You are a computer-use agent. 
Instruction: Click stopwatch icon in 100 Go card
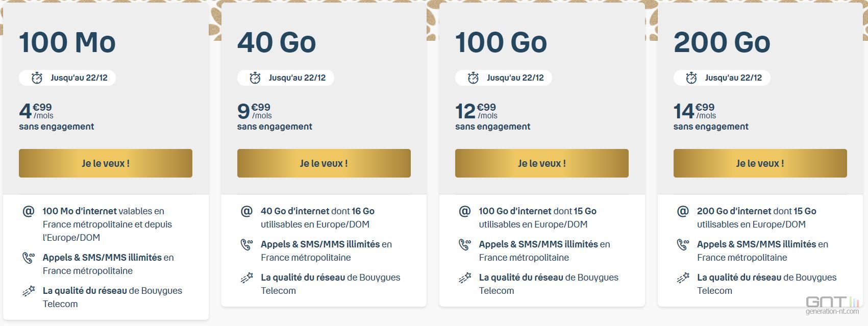point(473,78)
